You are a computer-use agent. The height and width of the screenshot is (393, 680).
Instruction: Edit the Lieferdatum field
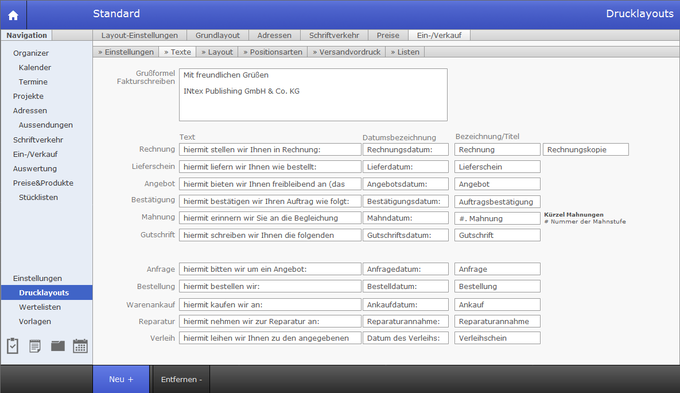point(405,167)
